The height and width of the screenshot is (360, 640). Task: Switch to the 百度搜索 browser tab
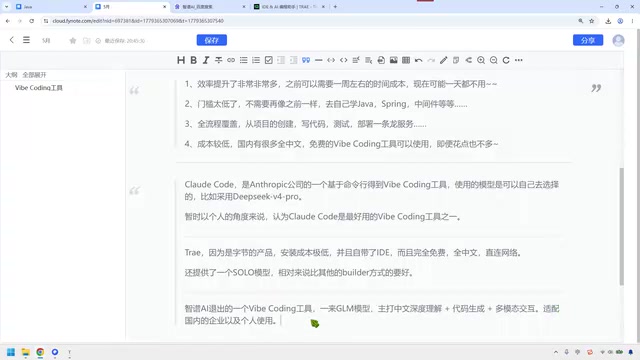(209, 7)
